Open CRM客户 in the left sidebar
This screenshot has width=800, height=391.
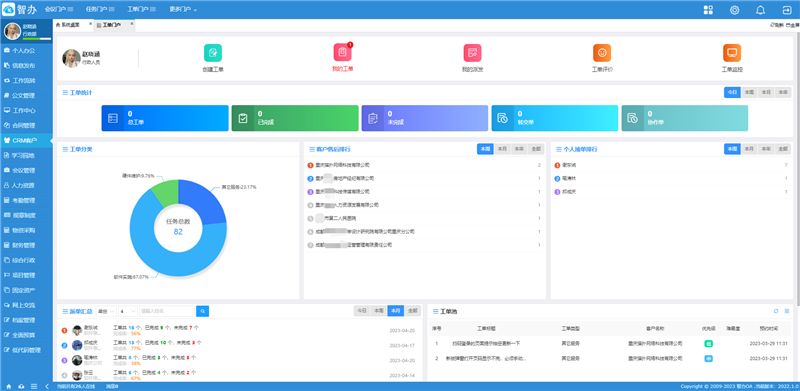coord(27,140)
